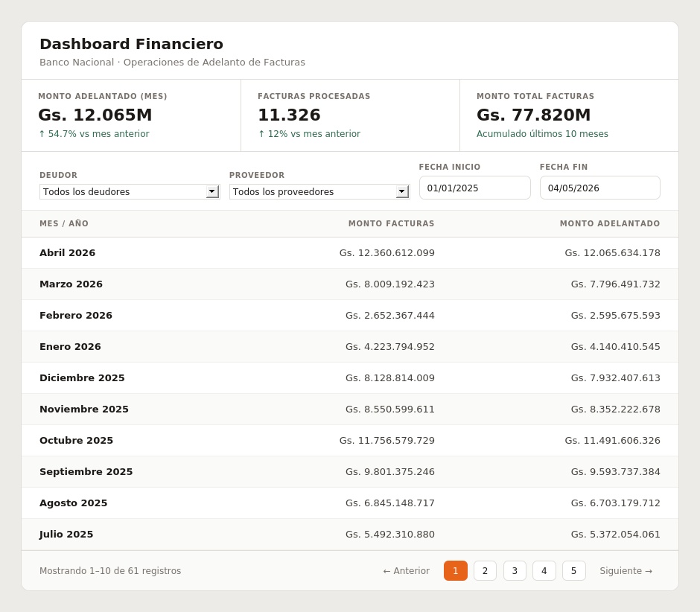Go to page 2

[x=485, y=571]
